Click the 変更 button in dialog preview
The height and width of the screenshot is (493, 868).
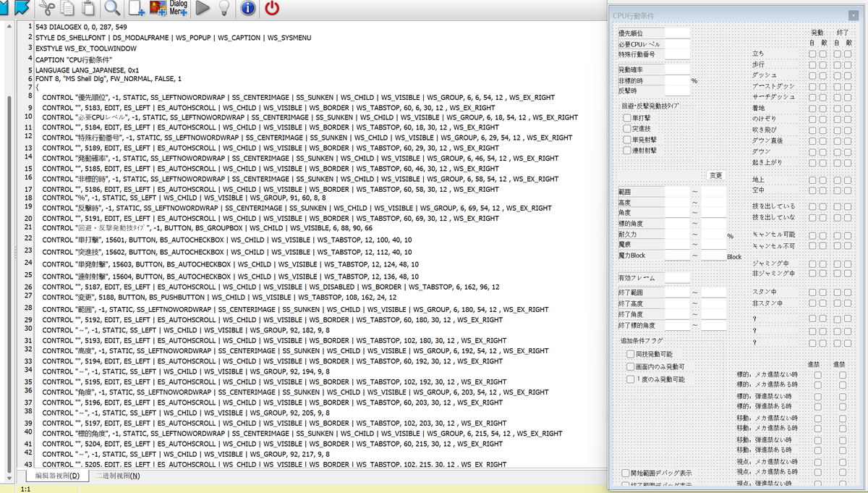pos(715,175)
